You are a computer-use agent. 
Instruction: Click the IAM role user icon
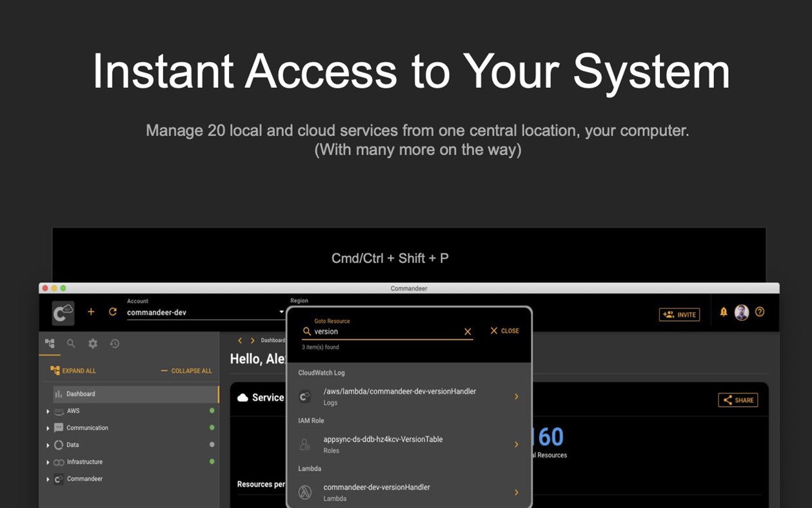click(305, 444)
